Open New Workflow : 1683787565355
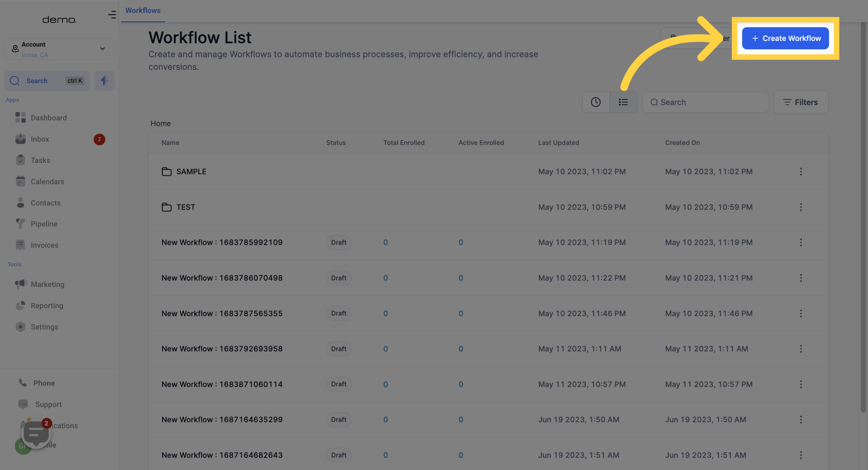This screenshot has width=868, height=470. [x=222, y=313]
